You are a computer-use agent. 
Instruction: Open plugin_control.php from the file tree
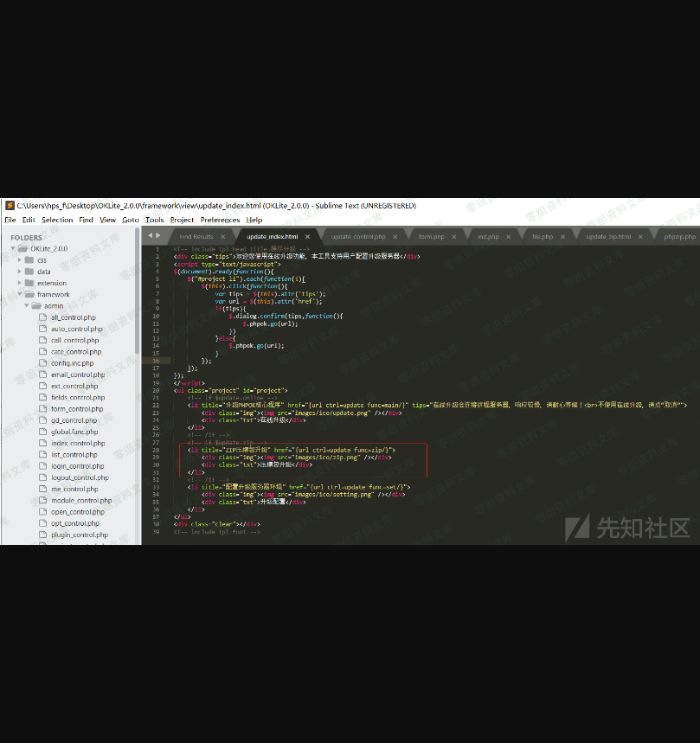(x=79, y=535)
